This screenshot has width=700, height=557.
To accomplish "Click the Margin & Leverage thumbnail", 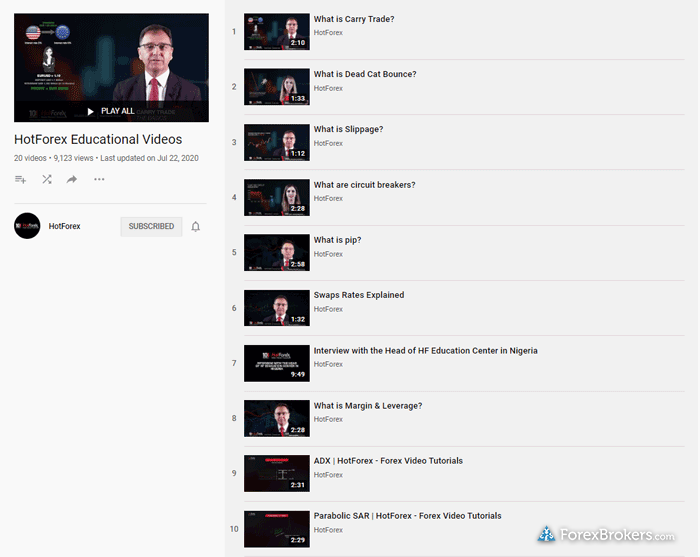I will tap(277, 418).
